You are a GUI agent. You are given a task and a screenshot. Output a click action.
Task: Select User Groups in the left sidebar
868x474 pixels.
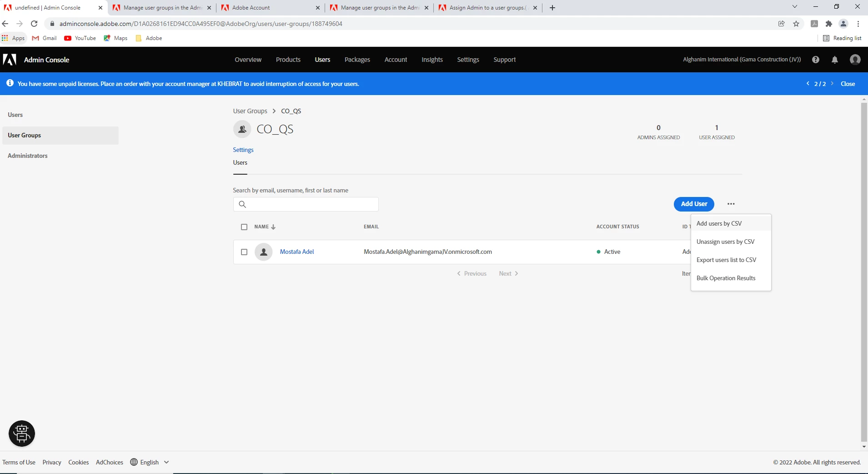click(x=60, y=136)
